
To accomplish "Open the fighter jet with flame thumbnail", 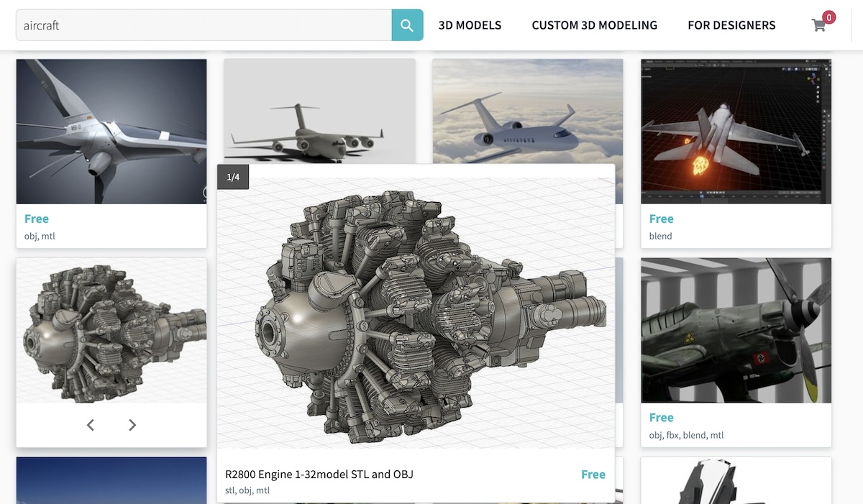I will 736,132.
